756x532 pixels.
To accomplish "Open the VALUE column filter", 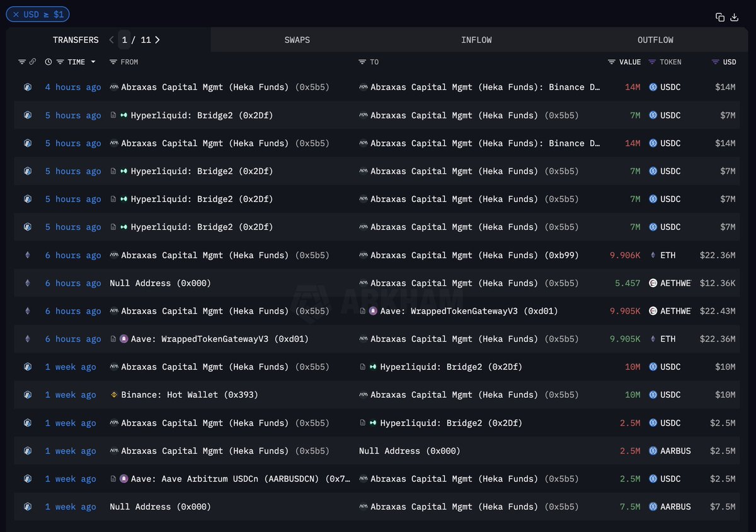I will (612, 62).
